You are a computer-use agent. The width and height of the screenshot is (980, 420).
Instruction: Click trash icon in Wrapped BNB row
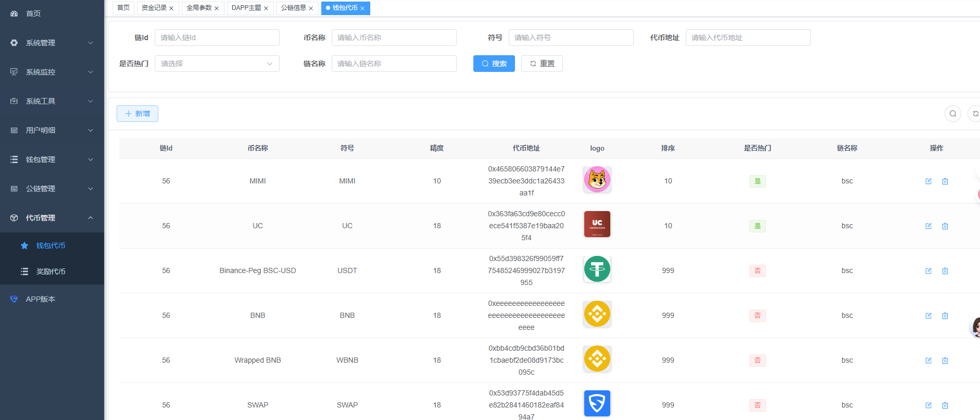pyautogui.click(x=945, y=361)
